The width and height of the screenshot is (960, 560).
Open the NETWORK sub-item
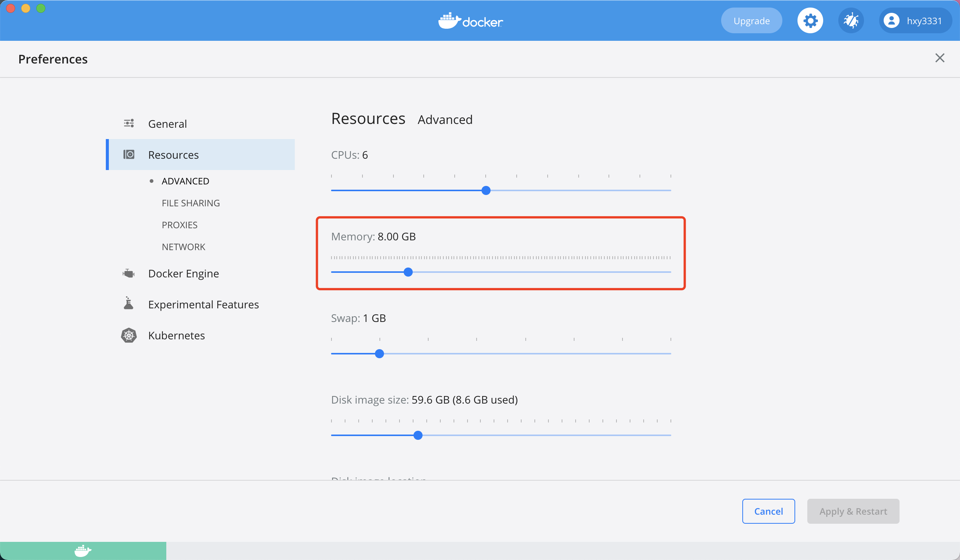point(183,247)
